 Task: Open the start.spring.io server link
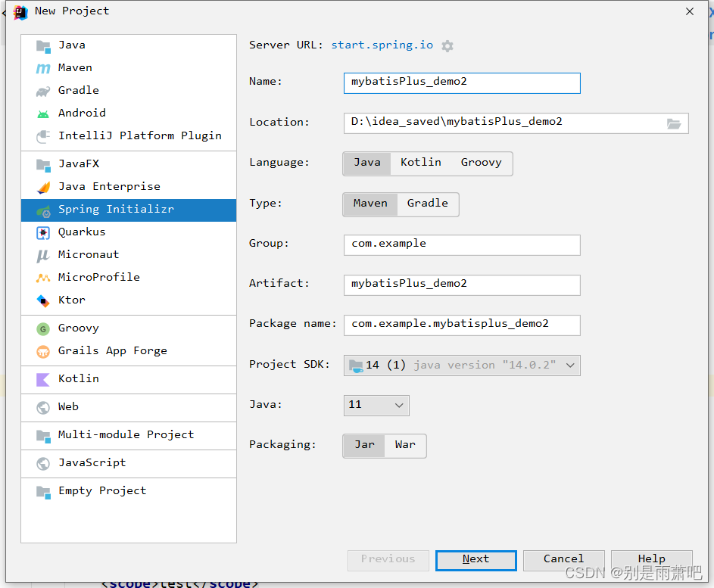[382, 45]
